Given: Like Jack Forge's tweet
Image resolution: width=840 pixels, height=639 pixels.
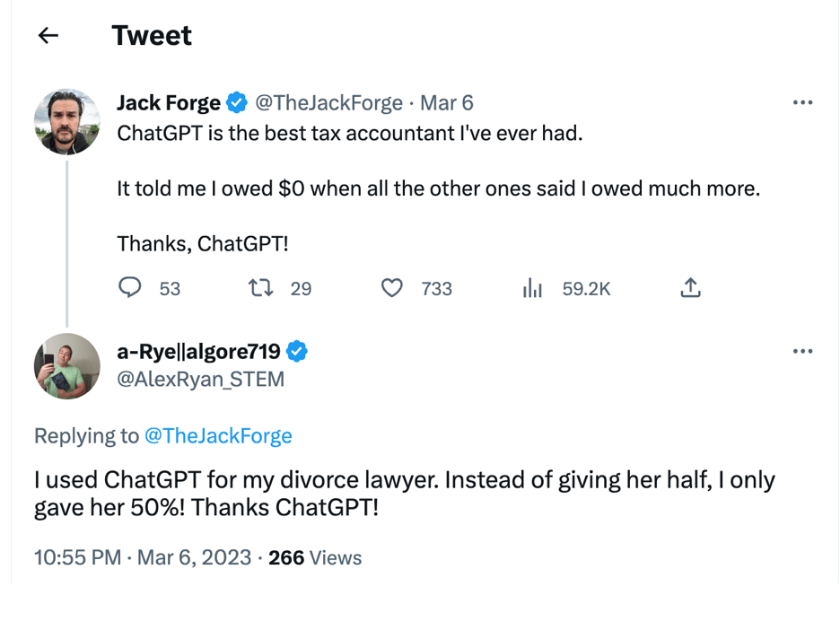Looking at the screenshot, I should point(392,288).
